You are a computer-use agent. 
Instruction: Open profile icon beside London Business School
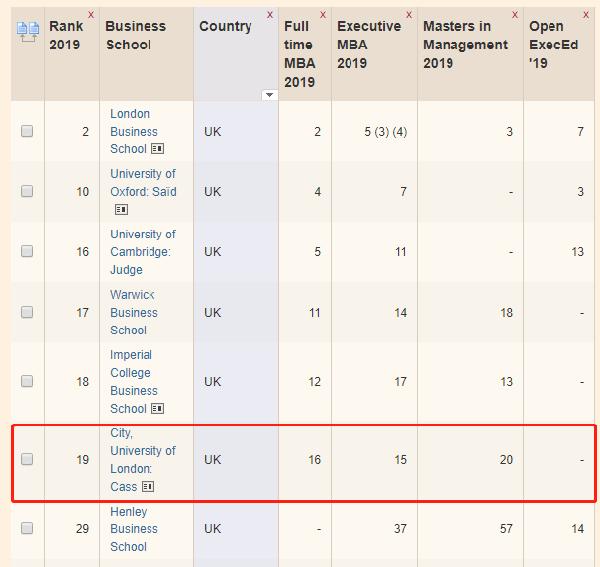tap(158, 148)
